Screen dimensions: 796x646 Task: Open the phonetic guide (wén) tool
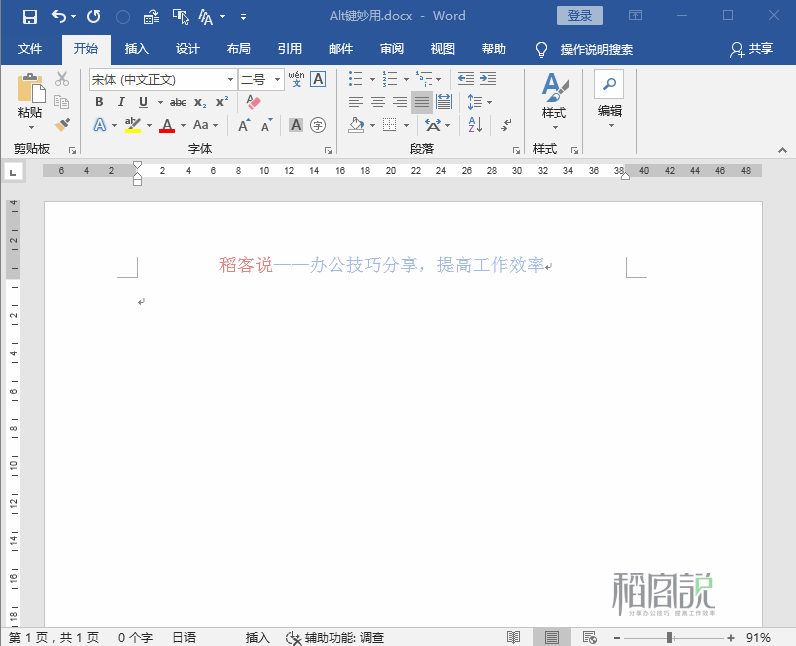click(x=296, y=79)
